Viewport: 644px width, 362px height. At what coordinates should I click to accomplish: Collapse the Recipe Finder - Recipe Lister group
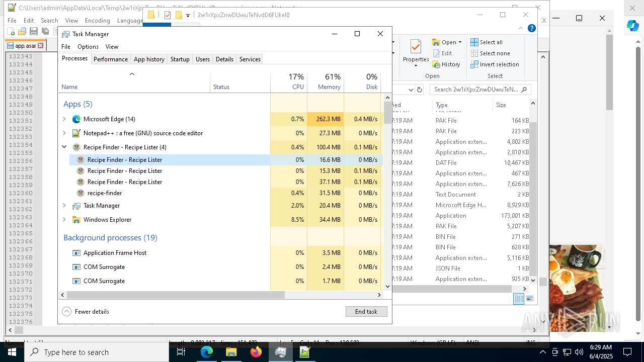coord(64,147)
